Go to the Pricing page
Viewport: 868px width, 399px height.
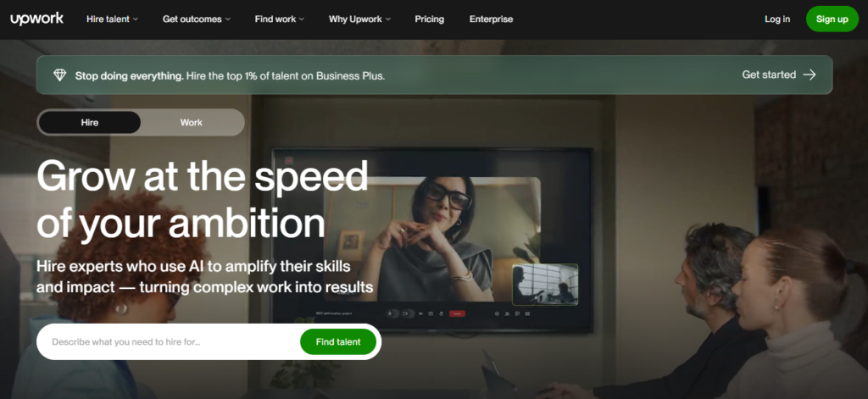(430, 19)
